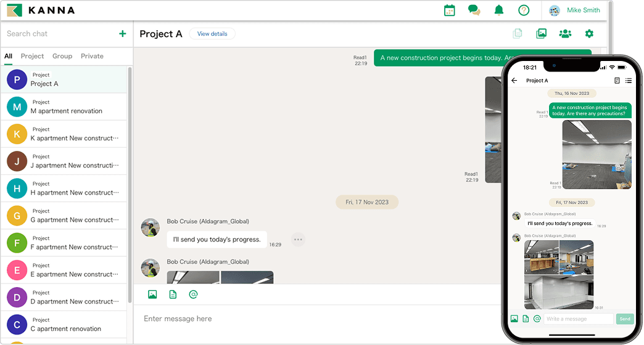Open H apartment New construction chat

64,189
